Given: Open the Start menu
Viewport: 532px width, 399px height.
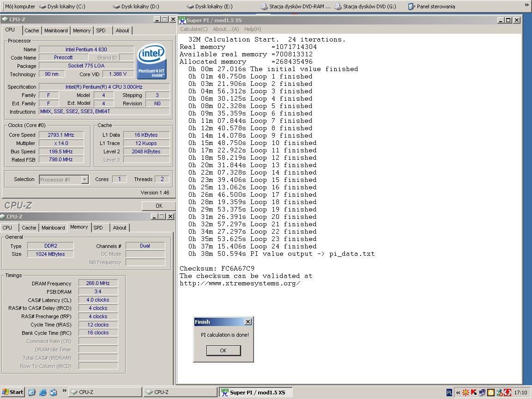Looking at the screenshot, I should [x=12, y=392].
